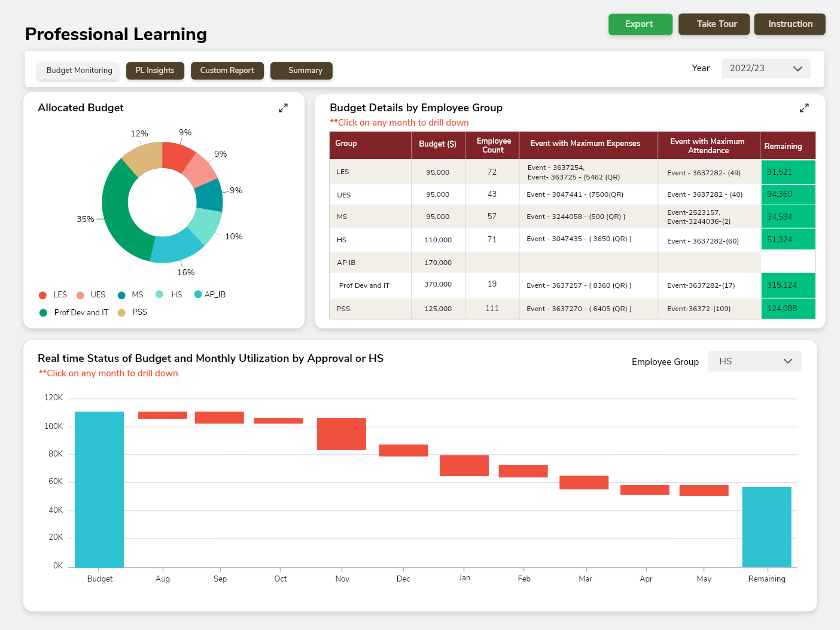840x630 pixels.
Task: Select the Remaining bar in waterfall chart
Action: (767, 527)
